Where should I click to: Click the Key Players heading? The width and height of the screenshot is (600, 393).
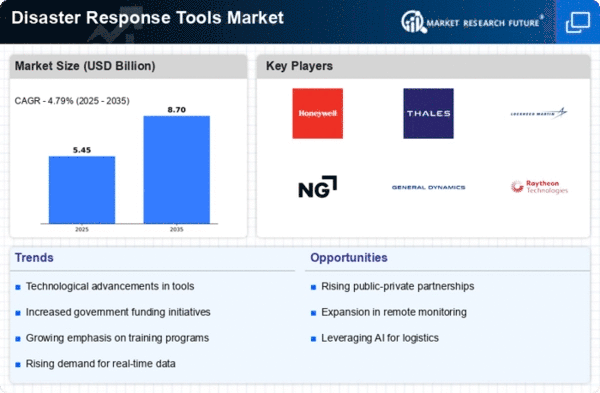(299, 66)
